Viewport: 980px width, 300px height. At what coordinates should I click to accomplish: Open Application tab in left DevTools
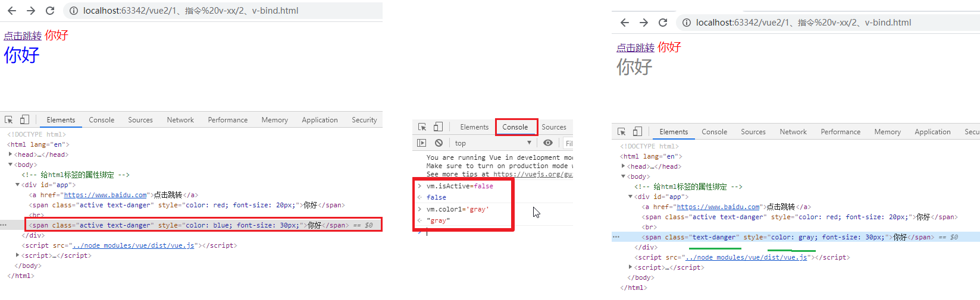point(320,120)
